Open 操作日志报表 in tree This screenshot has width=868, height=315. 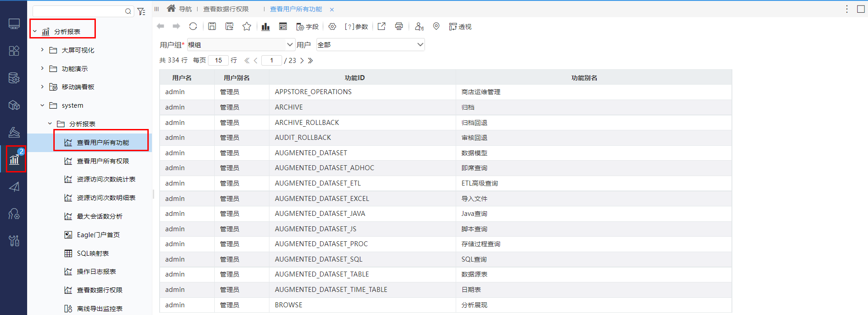96,272
